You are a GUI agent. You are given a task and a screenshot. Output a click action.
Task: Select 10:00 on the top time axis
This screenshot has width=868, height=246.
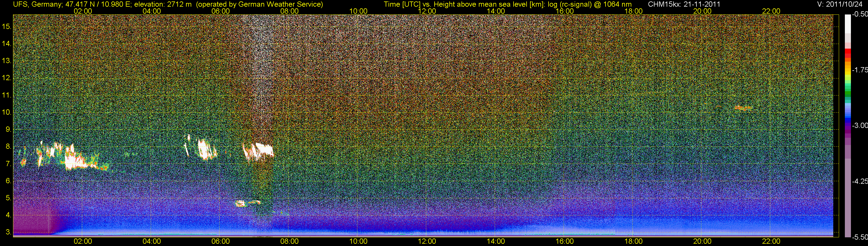coord(358,11)
